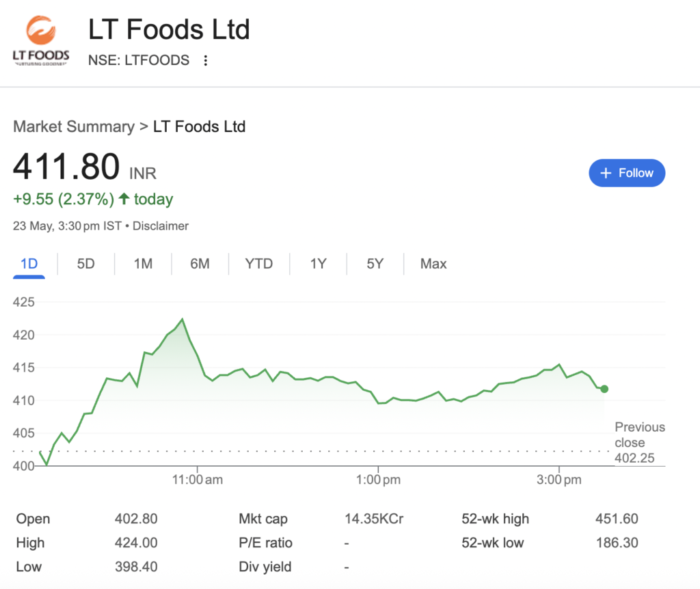Go to Market Summary breadcrumb
The height and width of the screenshot is (589, 700).
click(x=74, y=126)
